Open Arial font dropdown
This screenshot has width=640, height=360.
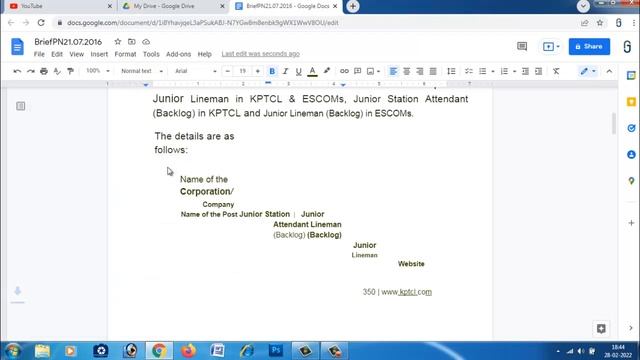tap(196, 71)
